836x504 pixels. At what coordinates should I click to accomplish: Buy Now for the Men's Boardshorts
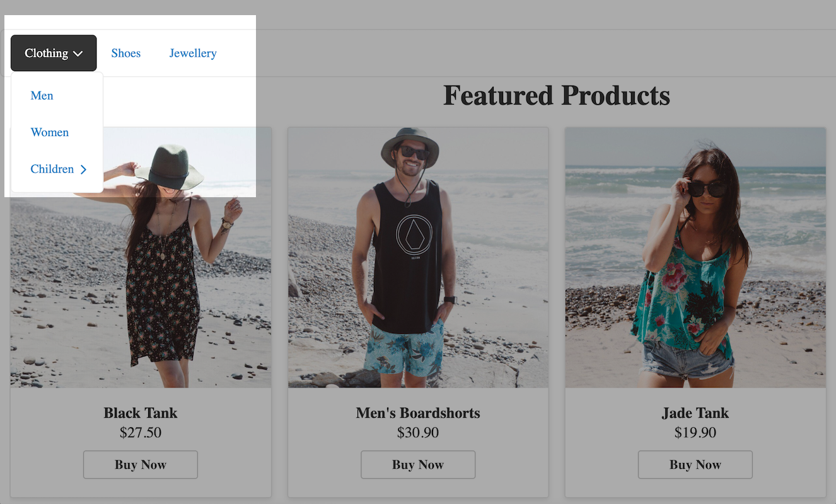click(x=417, y=464)
